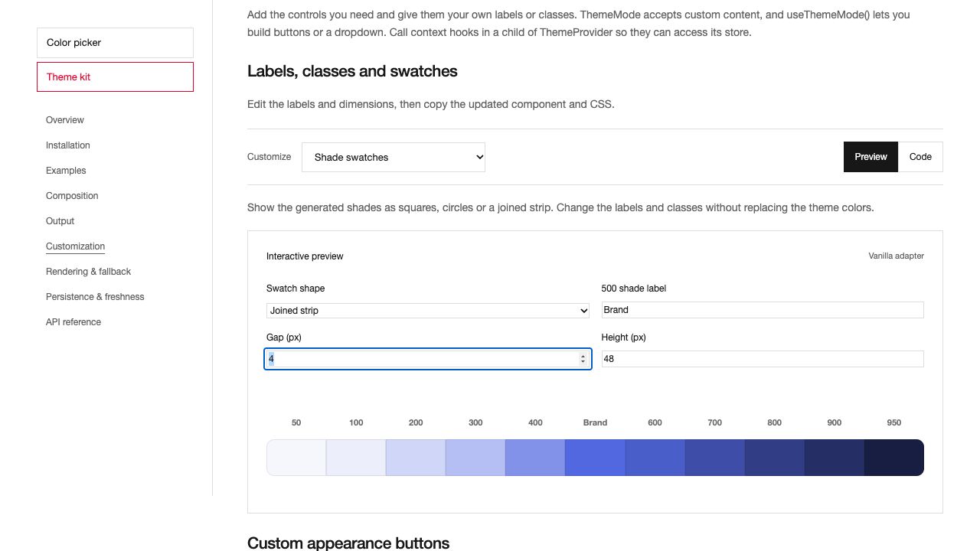Click the 'Custom appearance buttons' heading
The width and height of the screenshot is (980, 551).
[348, 543]
